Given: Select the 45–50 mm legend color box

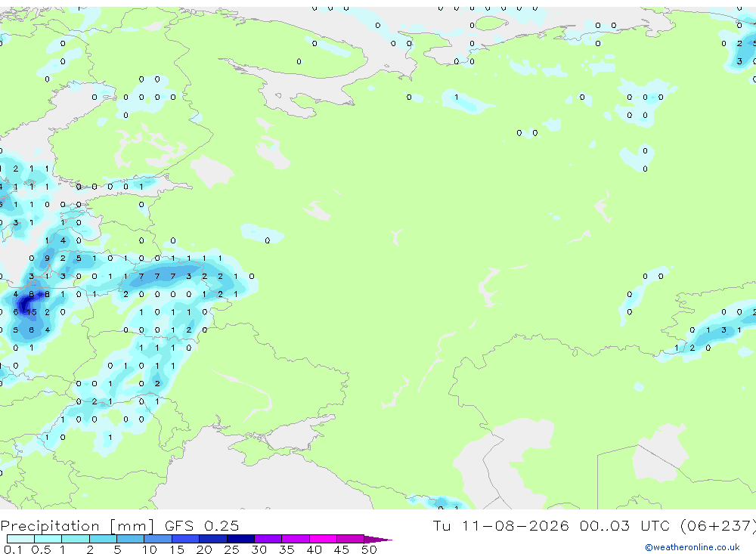Looking at the screenshot, I should click(x=351, y=539).
